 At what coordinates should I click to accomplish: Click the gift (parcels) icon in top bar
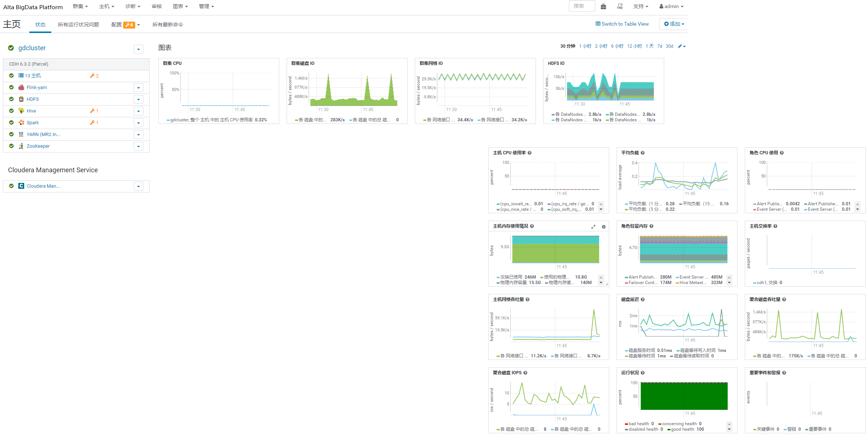603,6
